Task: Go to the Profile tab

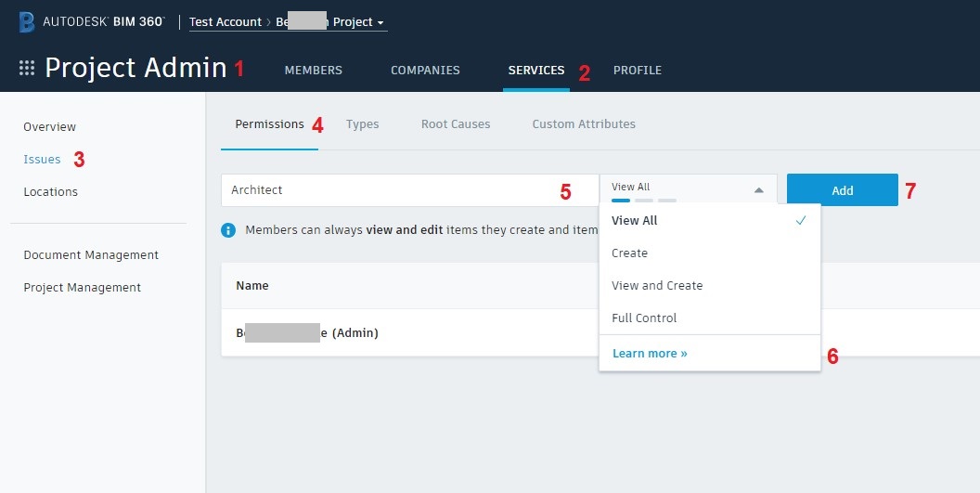Action: [x=637, y=70]
